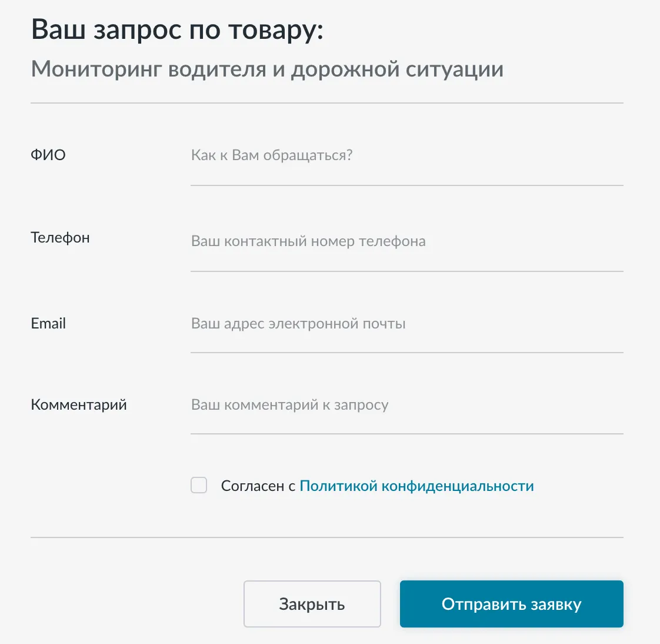This screenshot has width=660, height=644.
Task: Click the underline beneath the ФИО field
Action: click(406, 185)
